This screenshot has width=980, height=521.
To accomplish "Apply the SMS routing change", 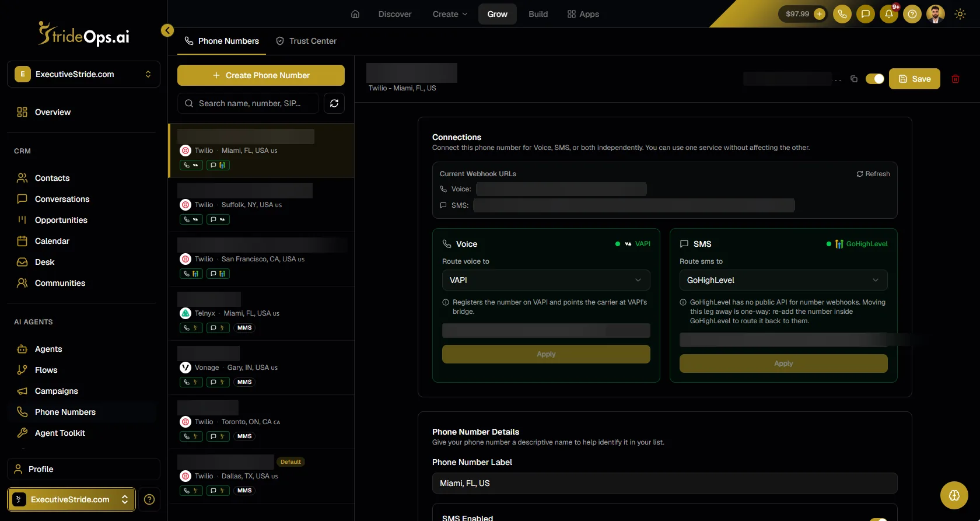I will (x=783, y=363).
